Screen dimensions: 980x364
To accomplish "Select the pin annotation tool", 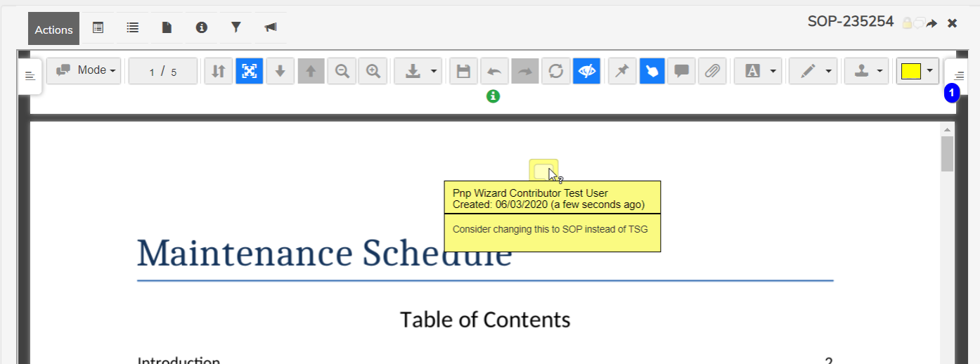I will [x=622, y=71].
